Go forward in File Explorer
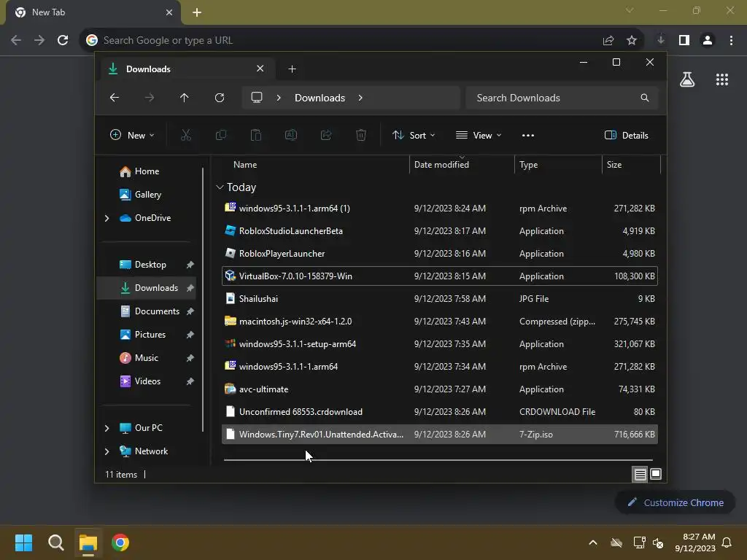 point(150,98)
